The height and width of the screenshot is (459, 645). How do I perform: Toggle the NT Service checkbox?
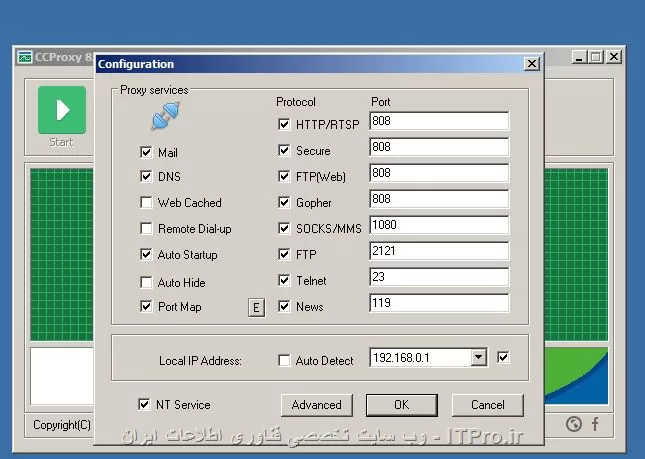pyautogui.click(x=144, y=404)
